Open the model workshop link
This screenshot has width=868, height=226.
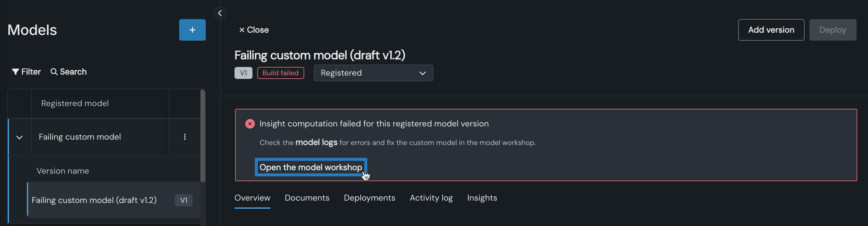310,167
